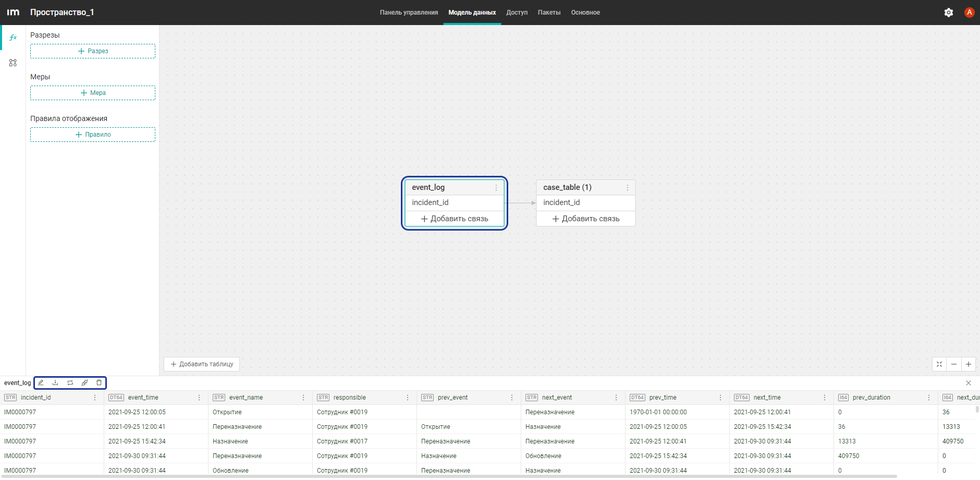
Task: Open the widgets grid sidebar panel
Action: coord(13,63)
